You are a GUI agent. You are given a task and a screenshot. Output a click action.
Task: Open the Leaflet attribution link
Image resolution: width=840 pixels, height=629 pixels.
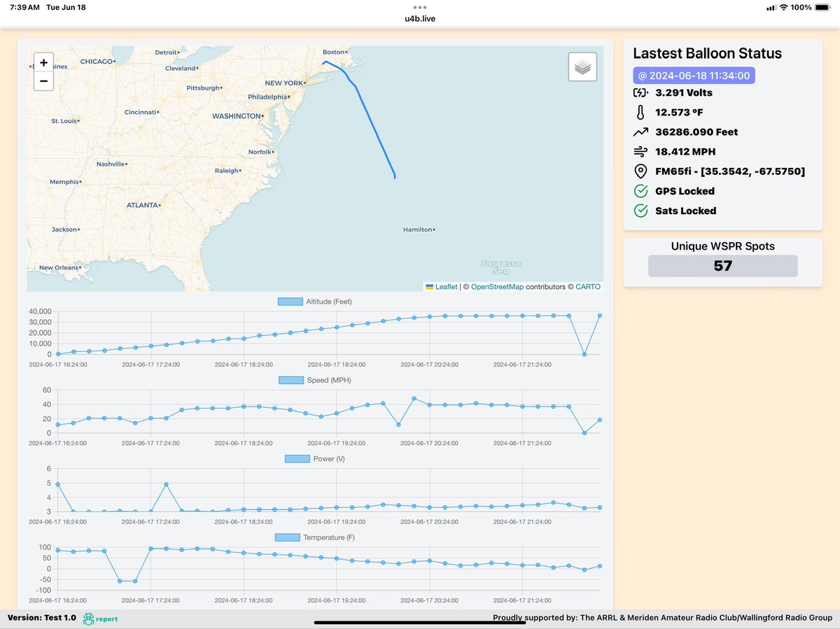pos(446,287)
